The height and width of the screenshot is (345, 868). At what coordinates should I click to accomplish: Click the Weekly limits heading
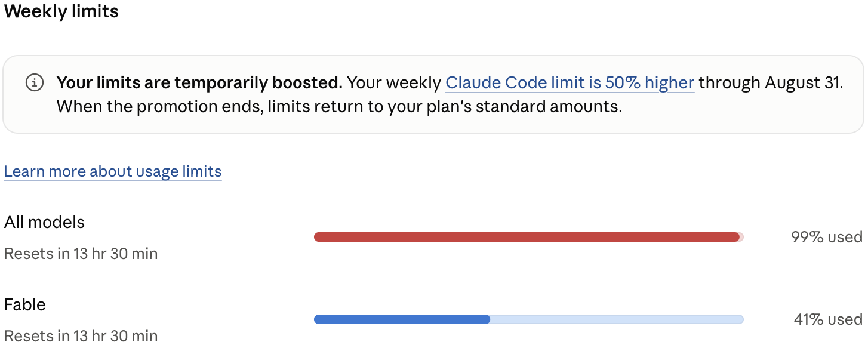pyautogui.click(x=61, y=11)
